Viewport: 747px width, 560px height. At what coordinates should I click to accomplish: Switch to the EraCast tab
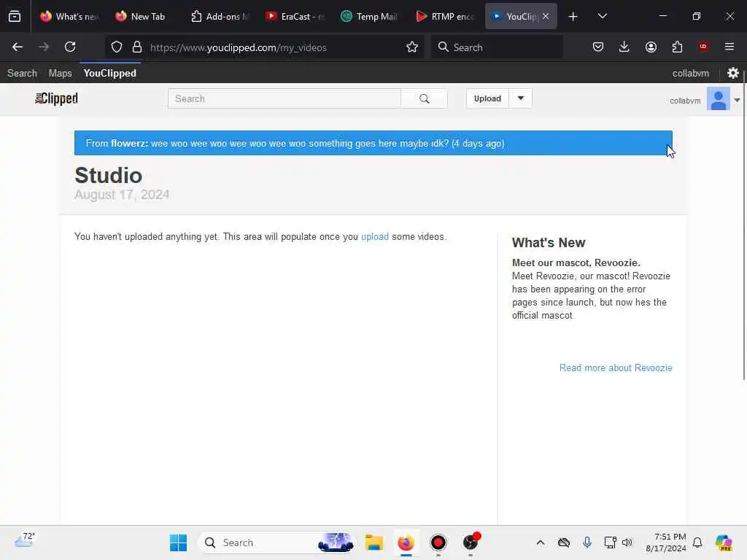coord(295,17)
